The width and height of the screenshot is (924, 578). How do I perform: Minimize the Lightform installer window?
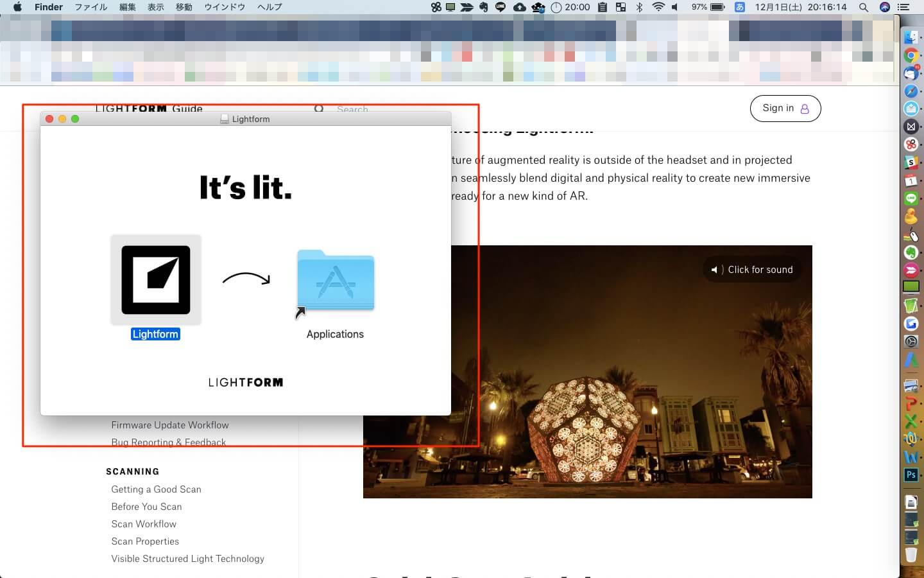[x=62, y=119]
